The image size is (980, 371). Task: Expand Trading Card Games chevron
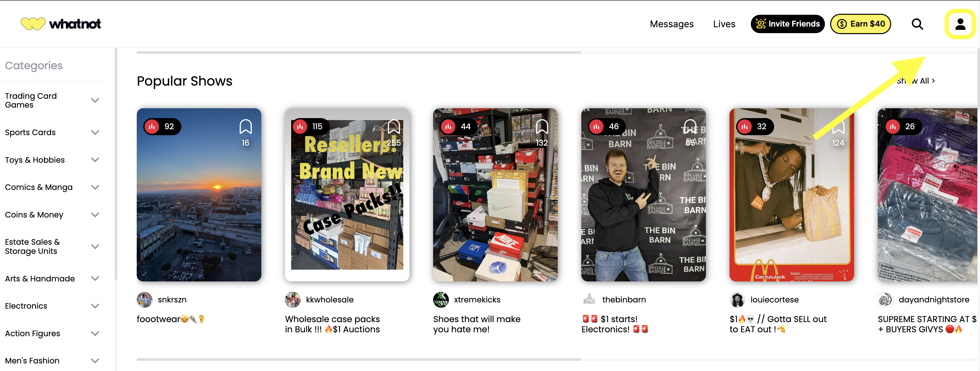coord(95,100)
